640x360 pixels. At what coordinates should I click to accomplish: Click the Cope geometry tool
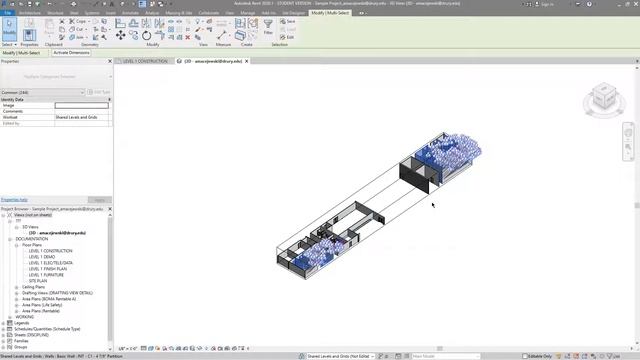pyautogui.click(x=78, y=21)
